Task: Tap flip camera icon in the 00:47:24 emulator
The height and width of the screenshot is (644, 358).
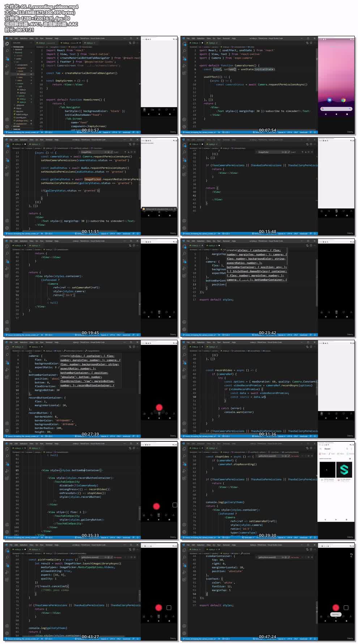Action: coord(351,555)
